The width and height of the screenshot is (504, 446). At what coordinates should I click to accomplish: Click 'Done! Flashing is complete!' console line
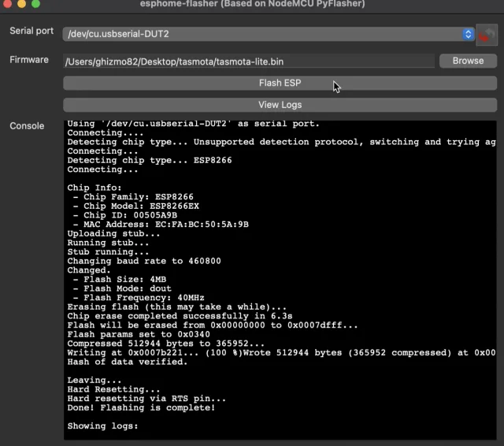[141, 407]
